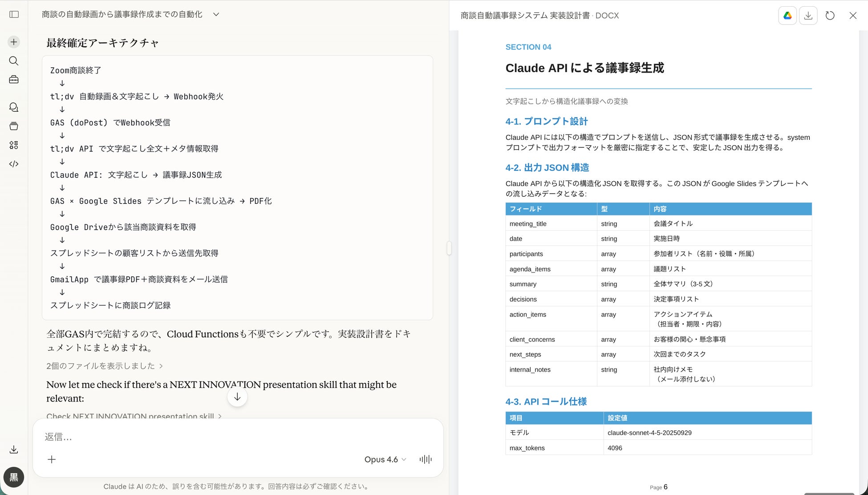Download the DOCX document
This screenshot has height=495, width=868.
coord(808,16)
